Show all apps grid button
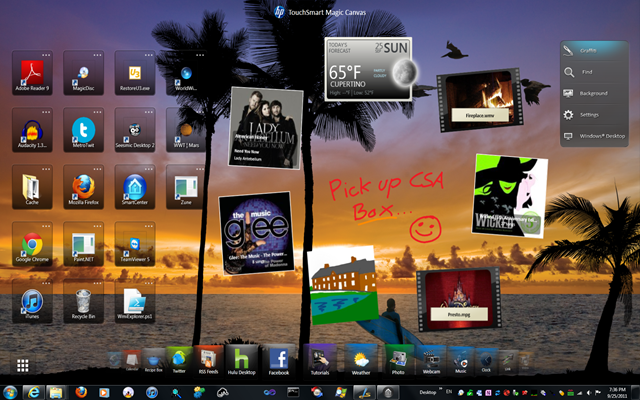 (x=23, y=365)
